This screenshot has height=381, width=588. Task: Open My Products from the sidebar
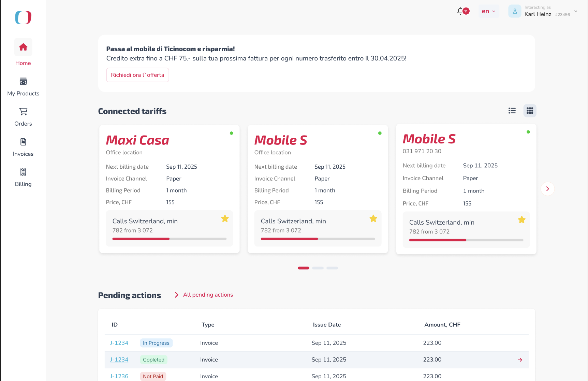coord(23,82)
